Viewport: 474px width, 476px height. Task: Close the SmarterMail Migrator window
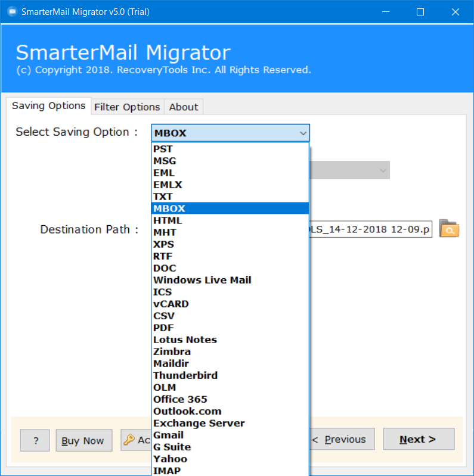[455, 11]
